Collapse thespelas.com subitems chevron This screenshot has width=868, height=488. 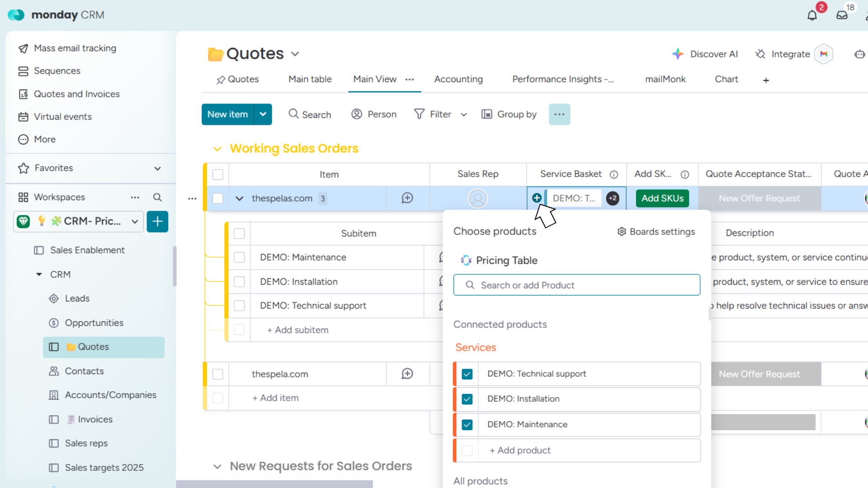tap(240, 198)
